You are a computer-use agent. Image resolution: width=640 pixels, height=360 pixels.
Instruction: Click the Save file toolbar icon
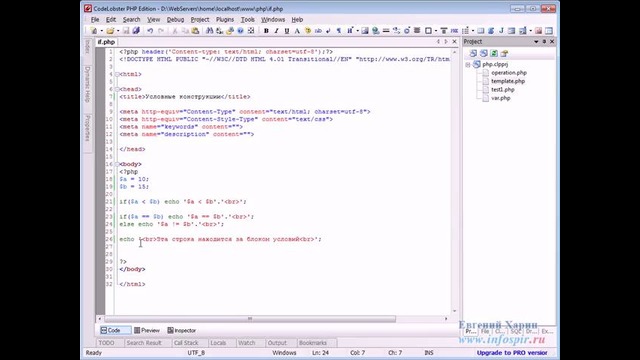[x=126, y=31]
